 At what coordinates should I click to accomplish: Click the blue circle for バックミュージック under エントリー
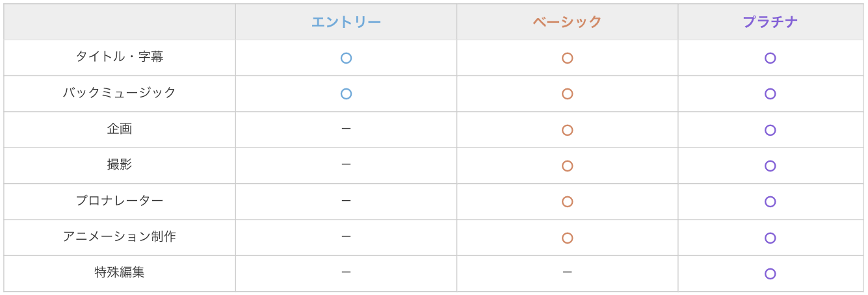[346, 94]
